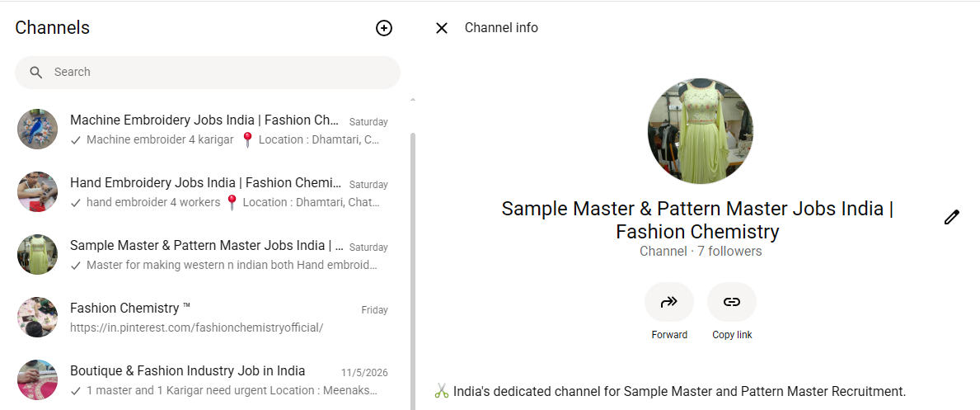Image resolution: width=980 pixels, height=410 pixels.
Task: Focus the channels Search field
Action: click(208, 73)
